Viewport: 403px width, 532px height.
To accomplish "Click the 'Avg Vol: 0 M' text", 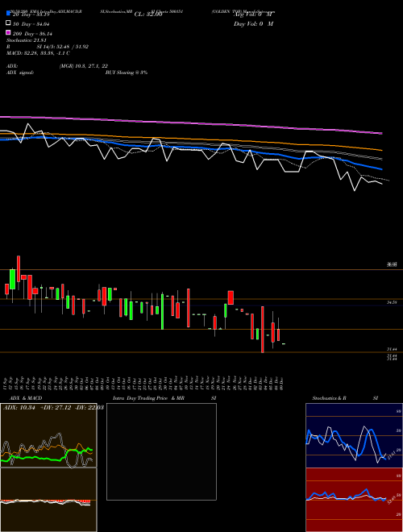I will coord(253,15).
